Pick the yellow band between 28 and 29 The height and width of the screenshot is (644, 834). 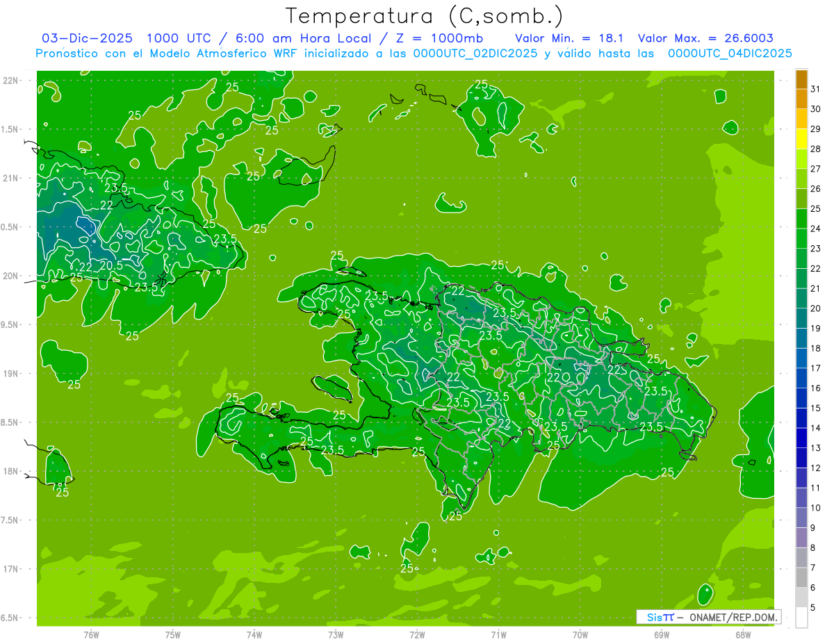[801, 139]
